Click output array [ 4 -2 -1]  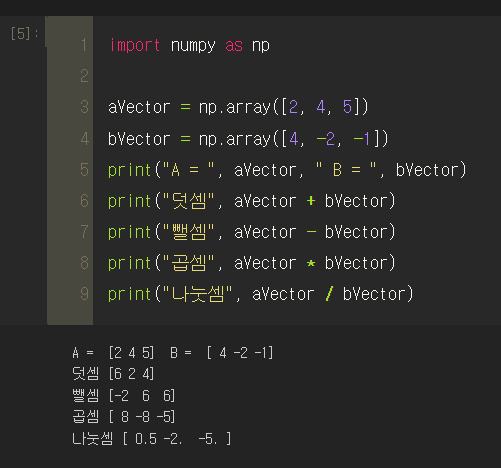point(240,353)
